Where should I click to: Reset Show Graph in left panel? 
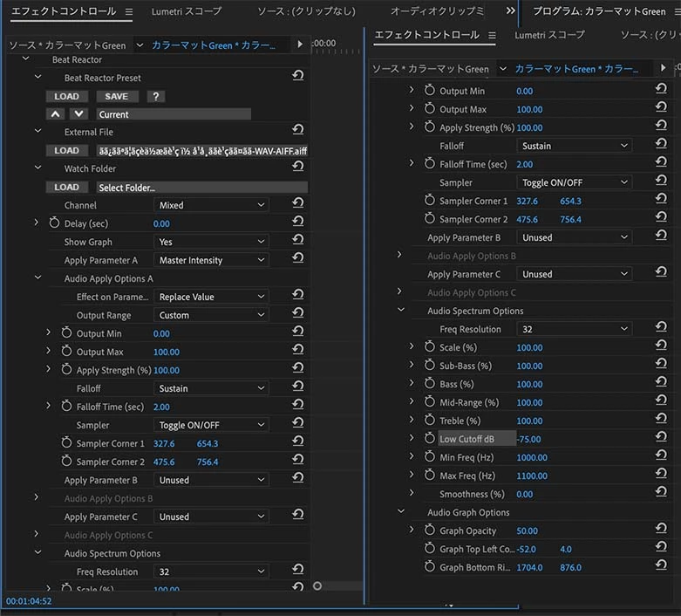298,240
